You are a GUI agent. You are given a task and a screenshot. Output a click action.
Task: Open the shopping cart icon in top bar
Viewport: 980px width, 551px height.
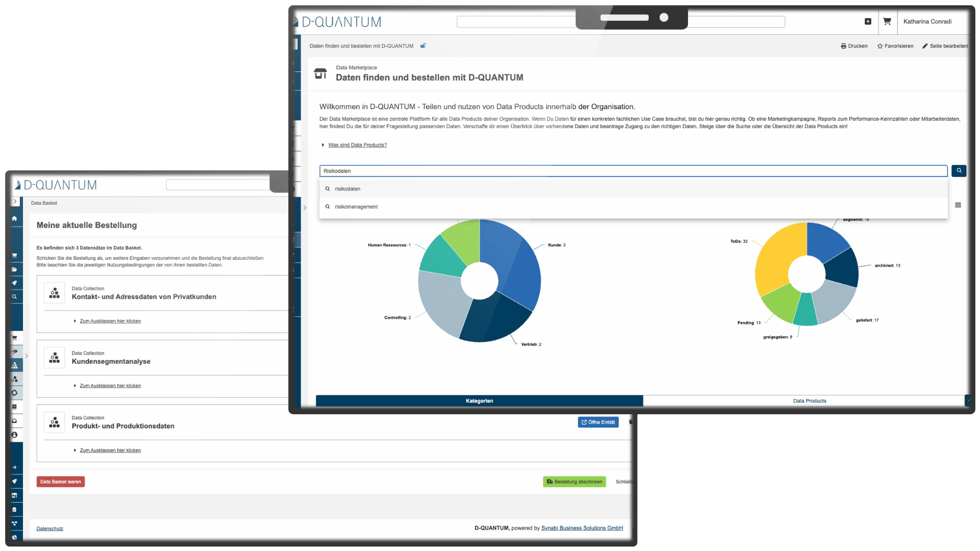(x=887, y=21)
